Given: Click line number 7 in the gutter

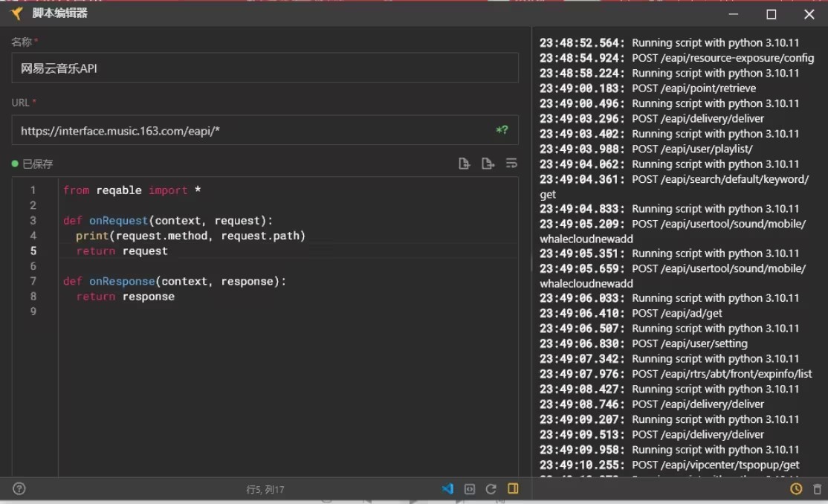Looking at the screenshot, I should click(33, 281).
